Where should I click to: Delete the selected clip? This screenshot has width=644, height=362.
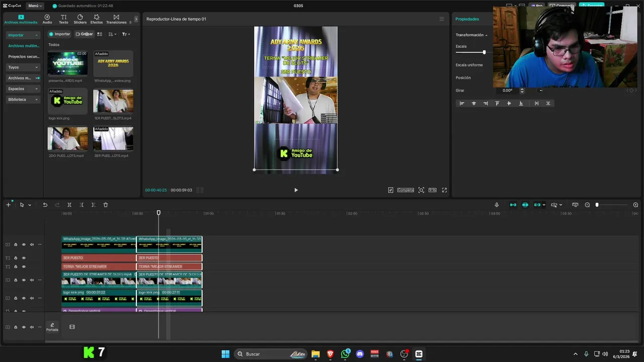[106, 205]
